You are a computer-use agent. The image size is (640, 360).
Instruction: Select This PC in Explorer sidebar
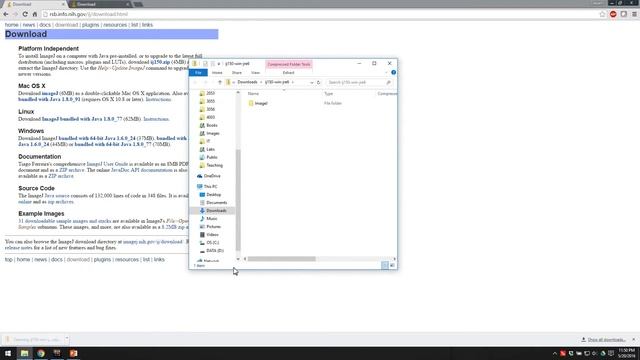click(x=207, y=187)
